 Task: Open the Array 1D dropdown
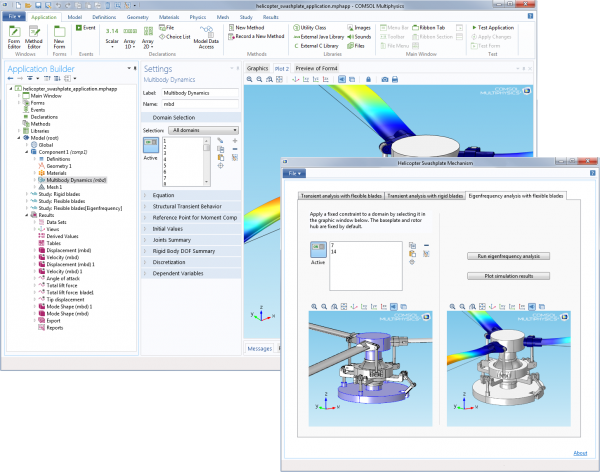(x=130, y=37)
